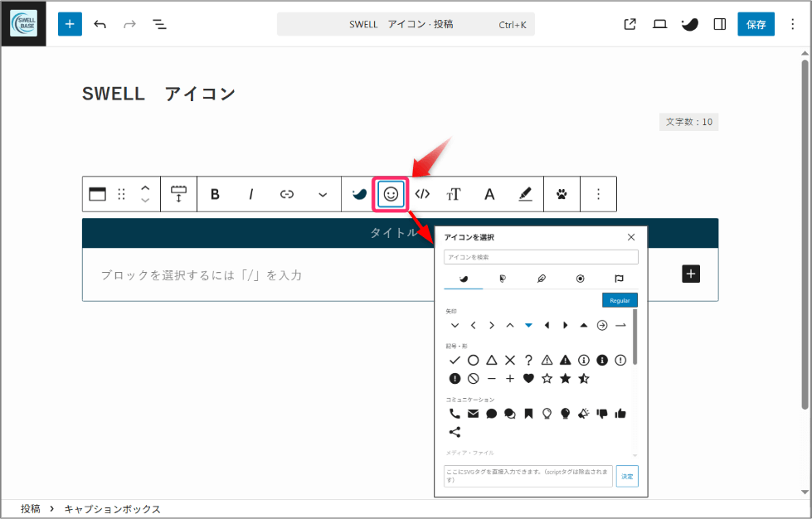
Task: View post in new tab
Action: (630, 24)
